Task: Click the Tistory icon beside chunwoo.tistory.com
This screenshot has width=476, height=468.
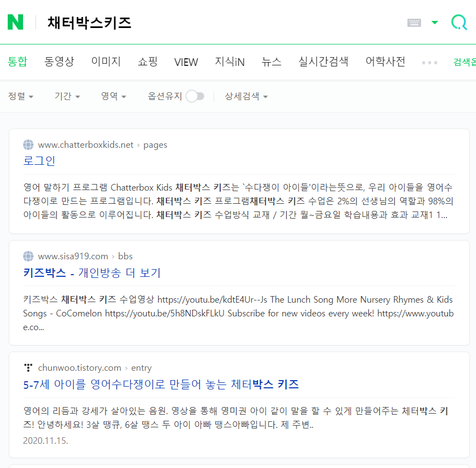Action: click(28, 368)
